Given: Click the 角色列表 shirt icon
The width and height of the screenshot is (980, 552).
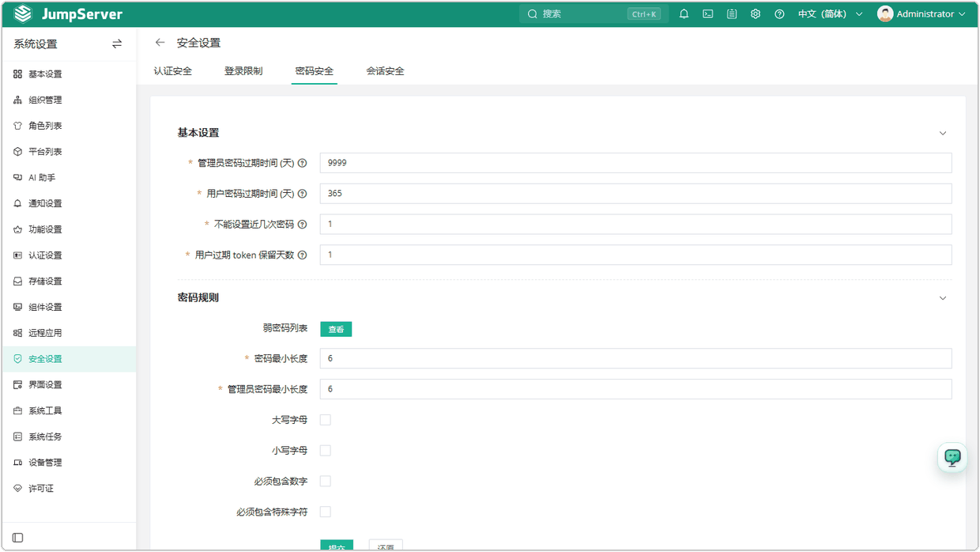Looking at the screenshot, I should click(17, 126).
